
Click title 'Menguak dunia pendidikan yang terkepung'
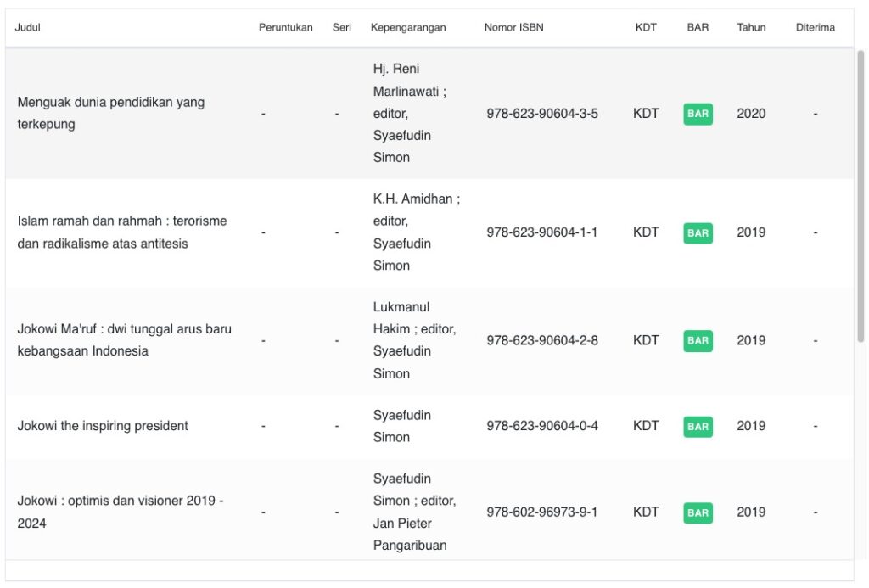click(110, 113)
